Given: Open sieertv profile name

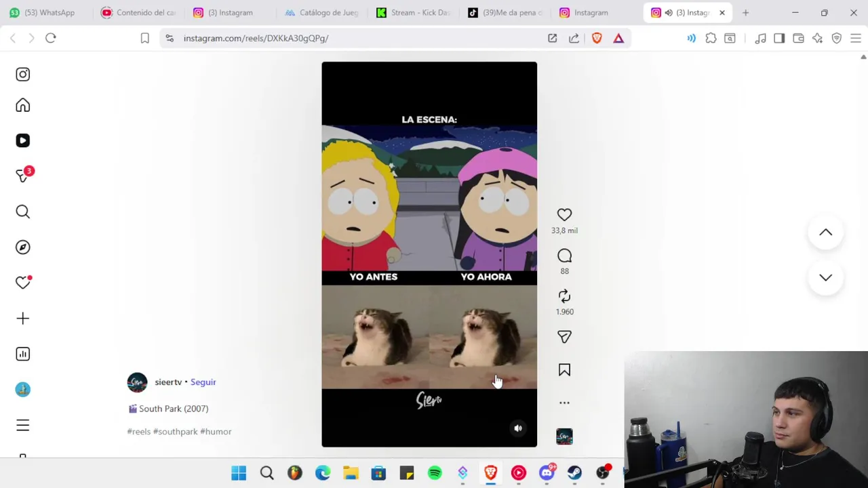Looking at the screenshot, I should [x=168, y=382].
